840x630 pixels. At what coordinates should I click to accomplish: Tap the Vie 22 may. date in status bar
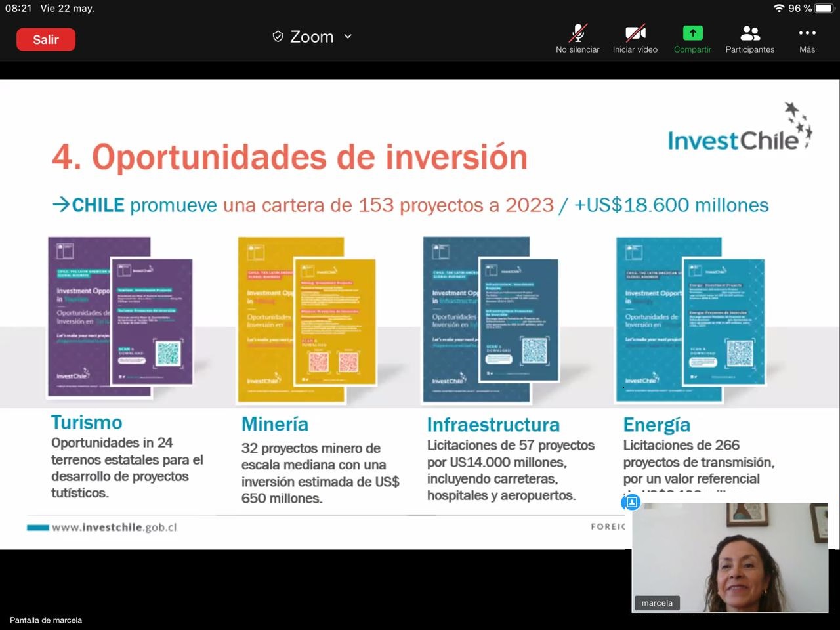[68, 8]
